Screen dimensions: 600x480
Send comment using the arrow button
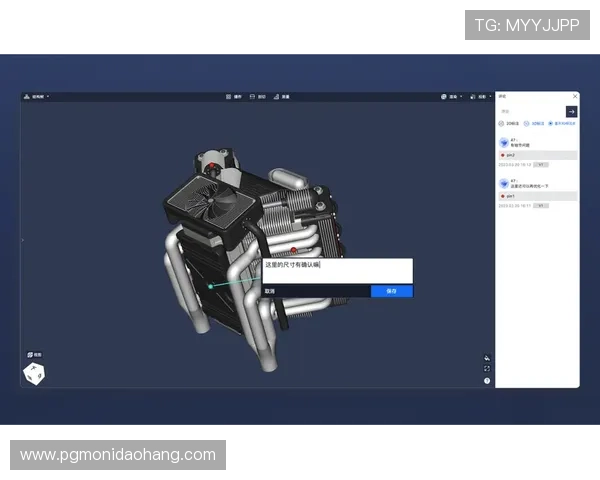[x=572, y=111]
